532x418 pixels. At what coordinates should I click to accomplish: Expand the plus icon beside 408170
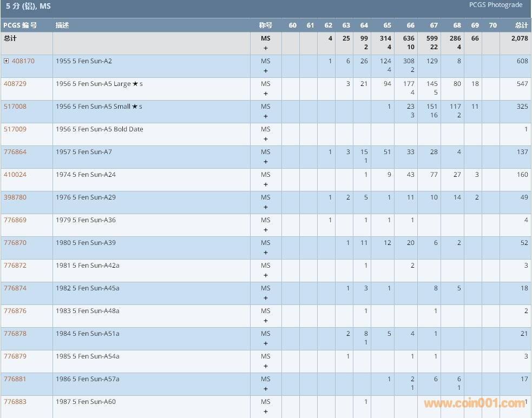pyautogui.click(x=6, y=61)
